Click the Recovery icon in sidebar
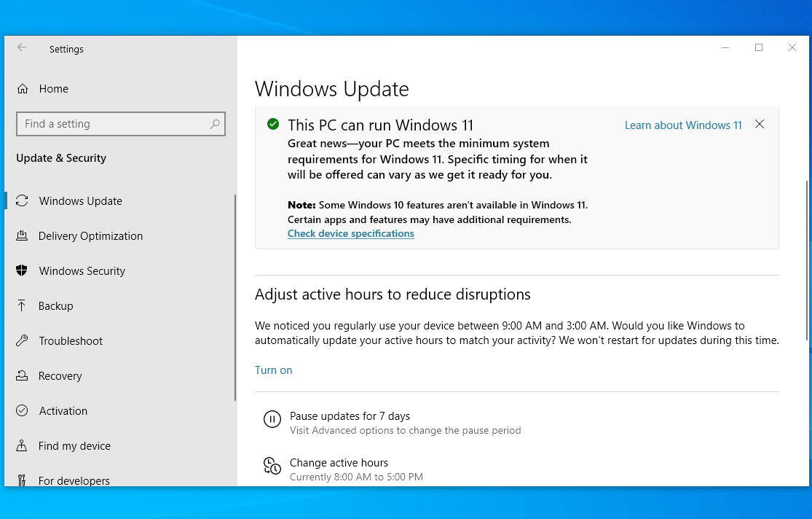 pyautogui.click(x=22, y=376)
